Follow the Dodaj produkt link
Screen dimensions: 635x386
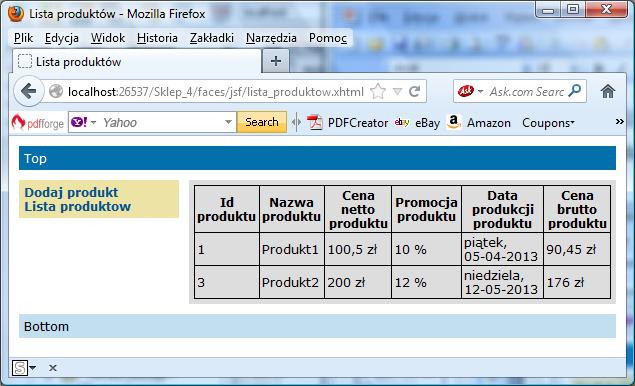point(71,192)
